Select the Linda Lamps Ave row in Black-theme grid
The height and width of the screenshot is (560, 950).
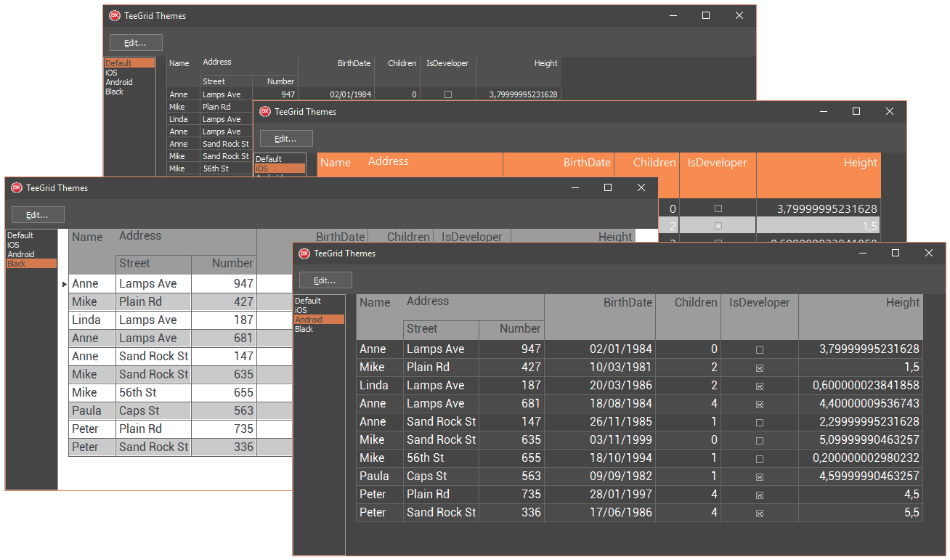coord(163,320)
